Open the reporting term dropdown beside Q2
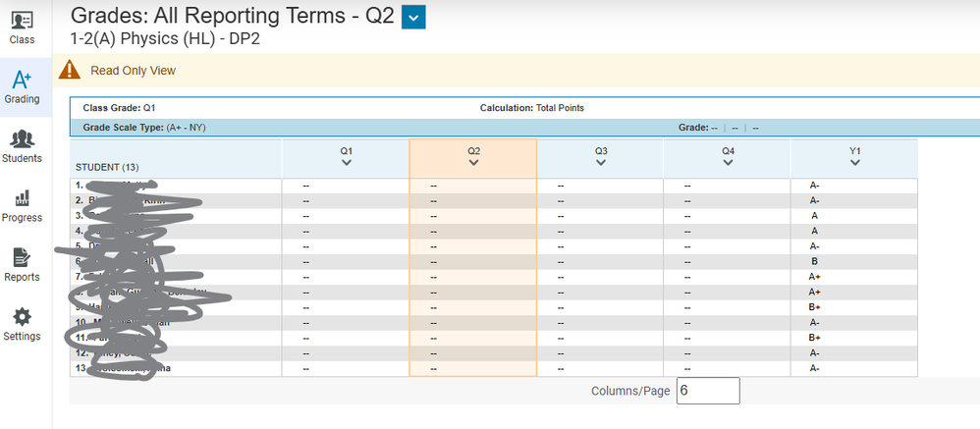The width and height of the screenshot is (980, 429). (413, 17)
